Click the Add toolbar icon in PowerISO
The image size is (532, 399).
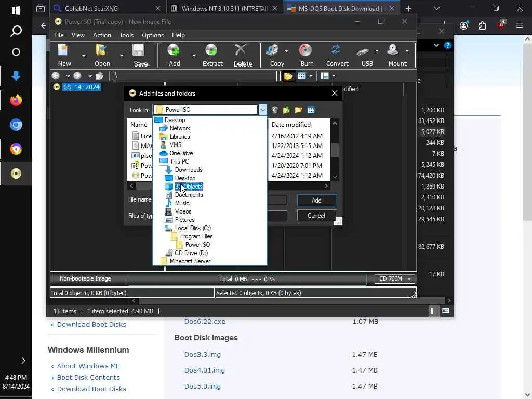click(x=174, y=50)
